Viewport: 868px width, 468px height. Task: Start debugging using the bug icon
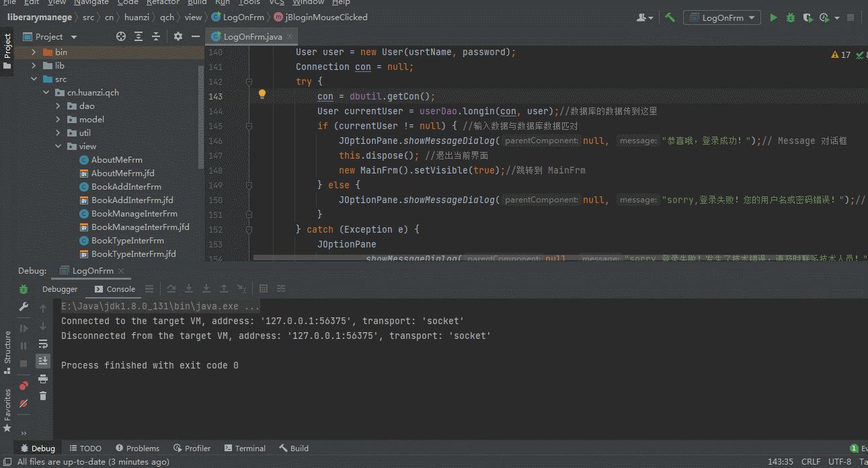(x=790, y=18)
